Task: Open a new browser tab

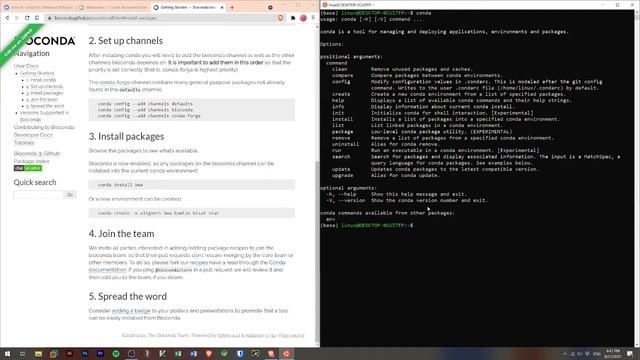Action: [232, 7]
